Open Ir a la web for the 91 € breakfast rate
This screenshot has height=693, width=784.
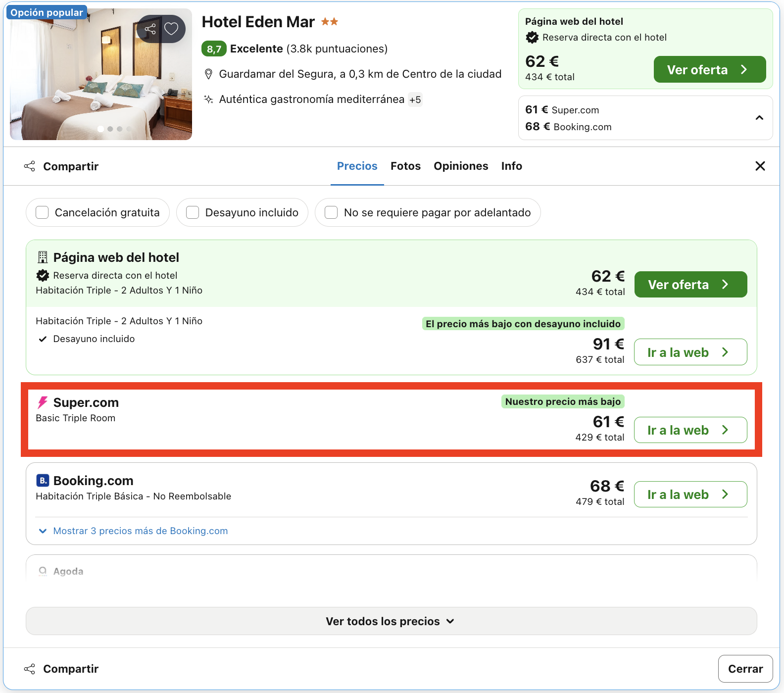(x=690, y=352)
